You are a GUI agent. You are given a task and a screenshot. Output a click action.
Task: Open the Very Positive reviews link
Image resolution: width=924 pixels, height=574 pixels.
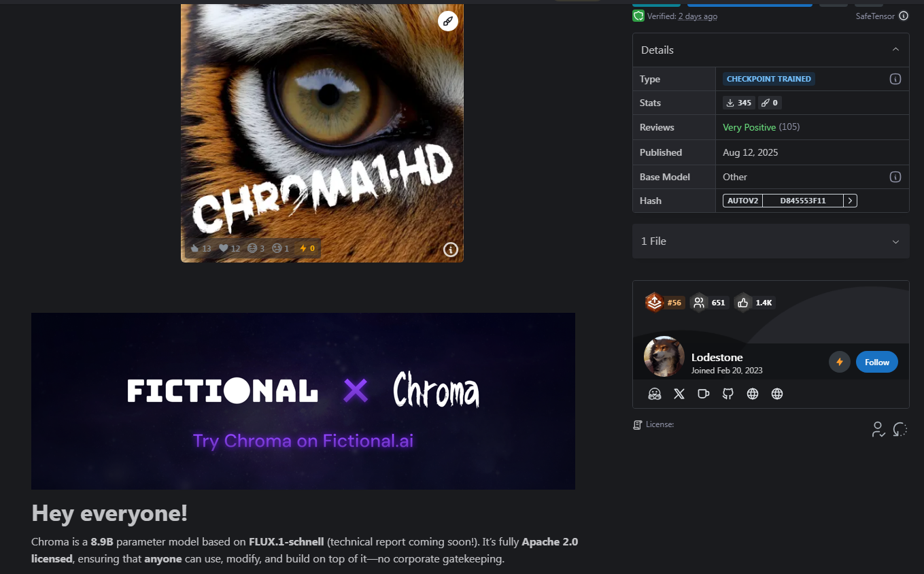click(x=749, y=127)
